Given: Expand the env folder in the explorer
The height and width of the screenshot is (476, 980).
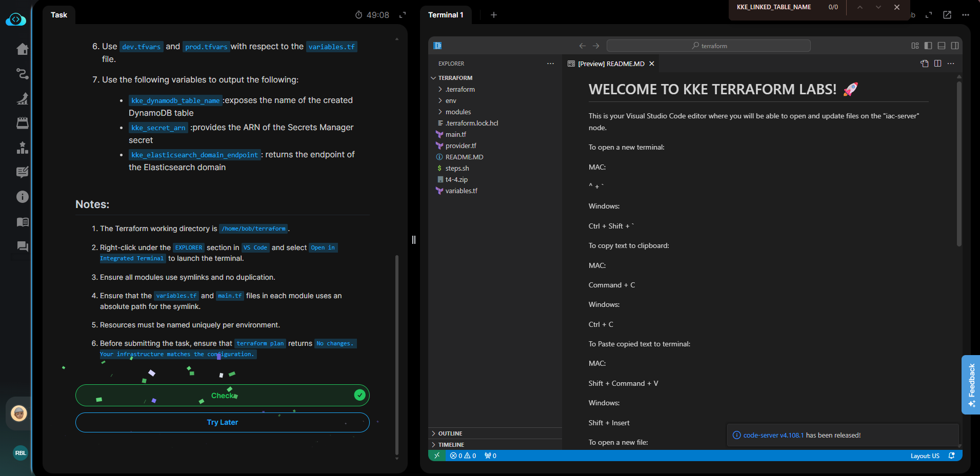Looking at the screenshot, I should [451, 100].
